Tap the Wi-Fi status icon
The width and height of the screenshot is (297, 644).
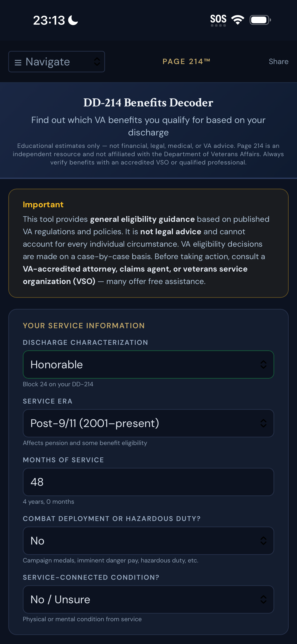[238, 20]
